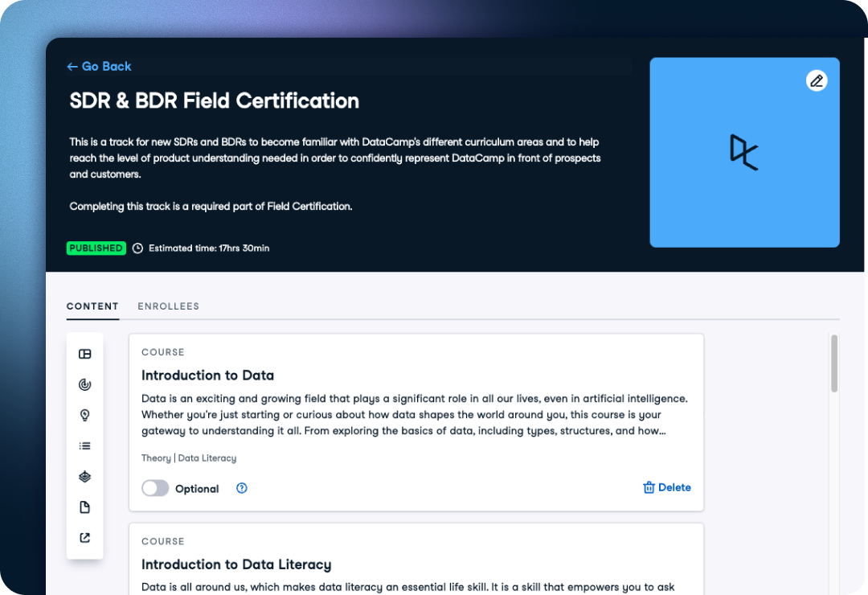868x595 pixels.
Task: Toggle Optional switch for Introduction to Data
Action: click(155, 488)
